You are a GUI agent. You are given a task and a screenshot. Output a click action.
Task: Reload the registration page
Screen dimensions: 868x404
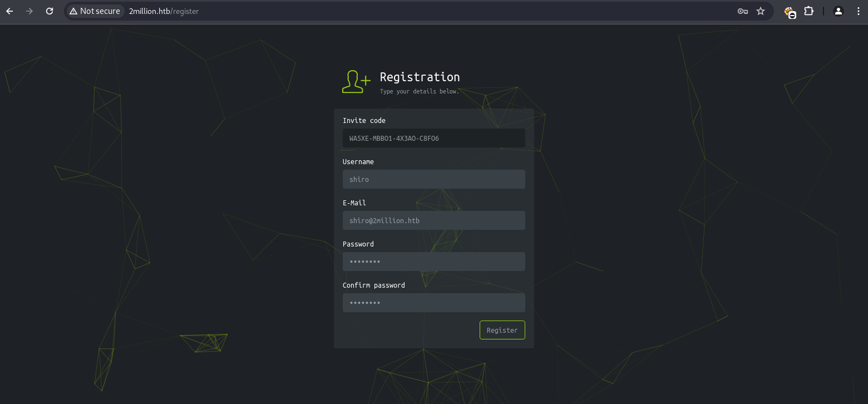[x=50, y=11]
